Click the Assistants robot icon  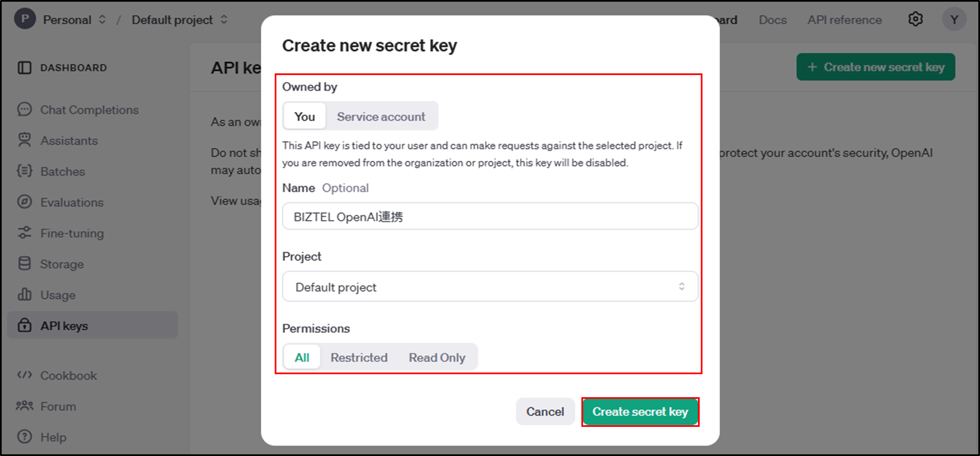coord(24,140)
